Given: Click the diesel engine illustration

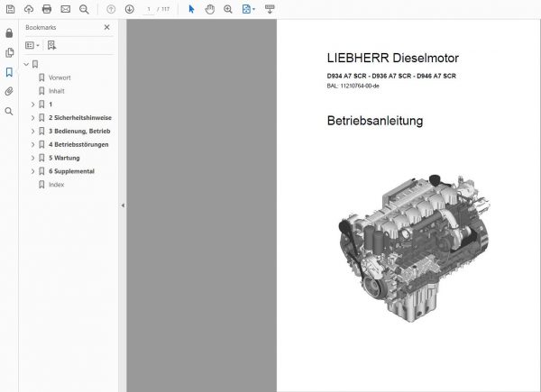Looking at the screenshot, I should 415,248.
